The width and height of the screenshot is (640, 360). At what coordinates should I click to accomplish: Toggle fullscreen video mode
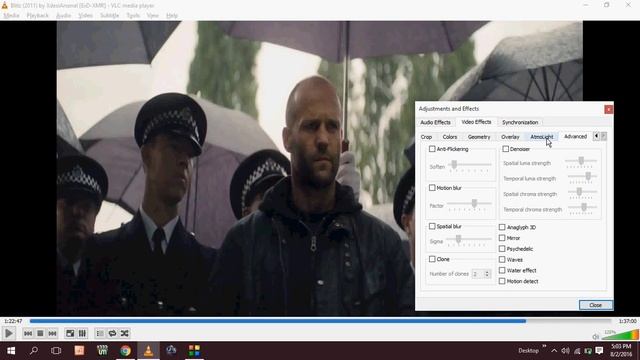pos(70,333)
